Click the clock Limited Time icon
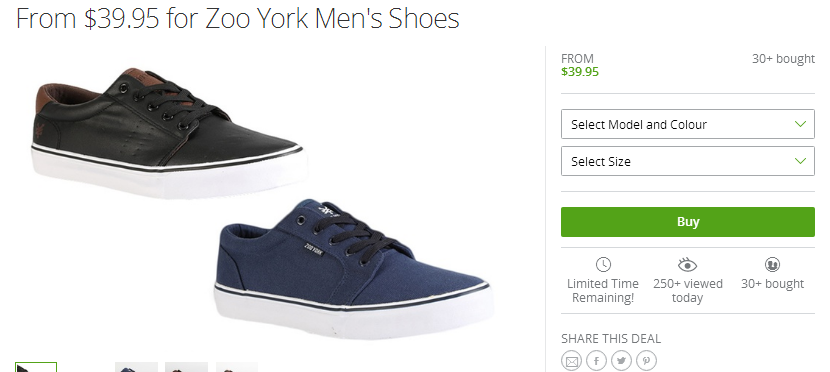The width and height of the screenshot is (830, 372). [603, 264]
